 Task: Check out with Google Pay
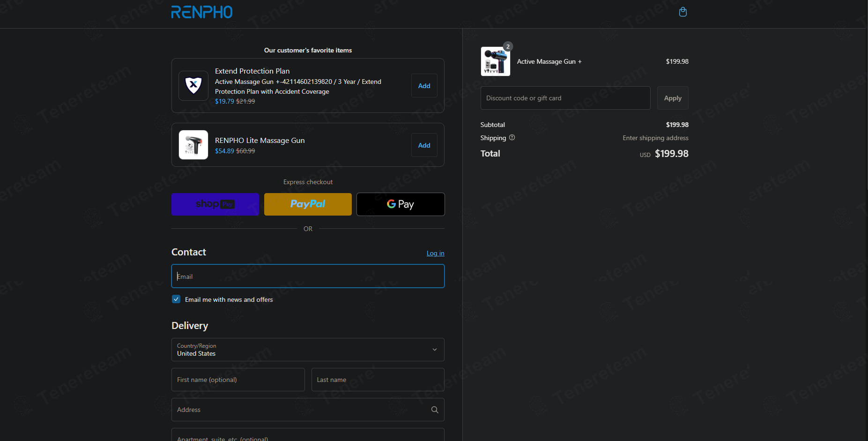(x=401, y=204)
